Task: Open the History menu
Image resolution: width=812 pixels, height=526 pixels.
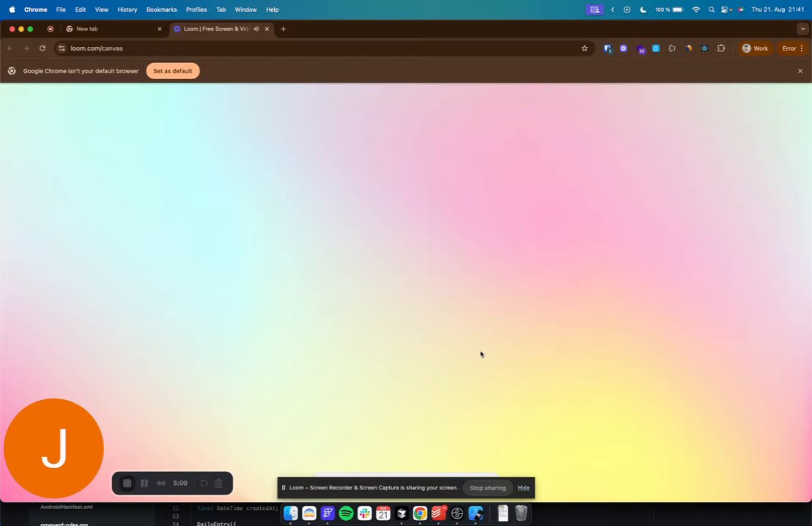Action: 127,10
